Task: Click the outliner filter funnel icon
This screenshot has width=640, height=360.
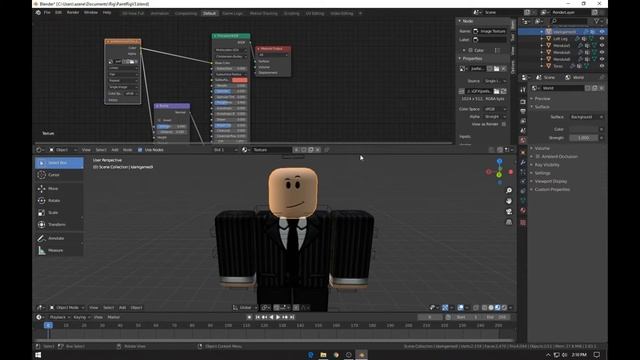Action: click(597, 21)
